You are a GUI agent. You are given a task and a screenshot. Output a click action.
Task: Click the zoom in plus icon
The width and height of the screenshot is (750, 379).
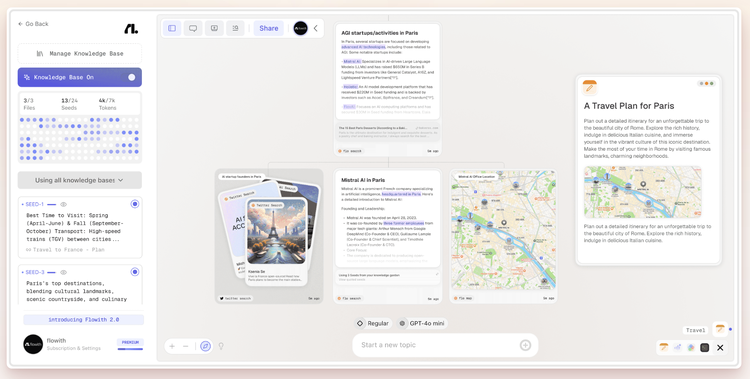tap(172, 346)
